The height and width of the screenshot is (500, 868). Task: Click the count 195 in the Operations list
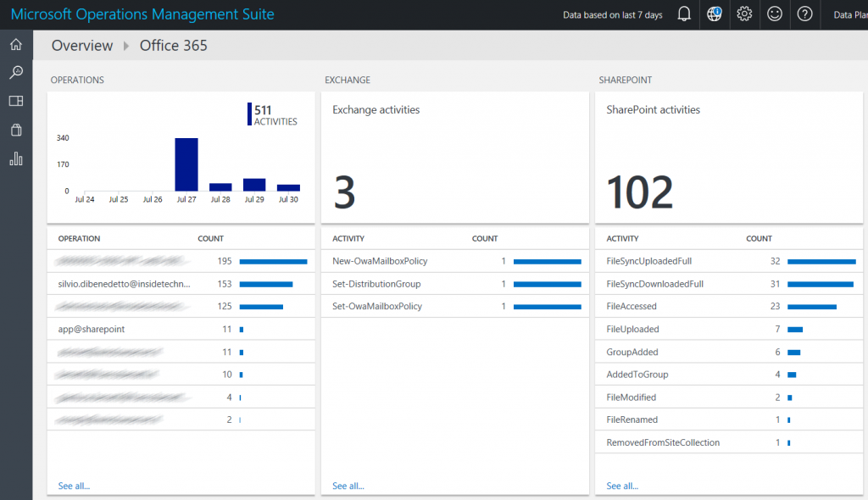(x=224, y=261)
